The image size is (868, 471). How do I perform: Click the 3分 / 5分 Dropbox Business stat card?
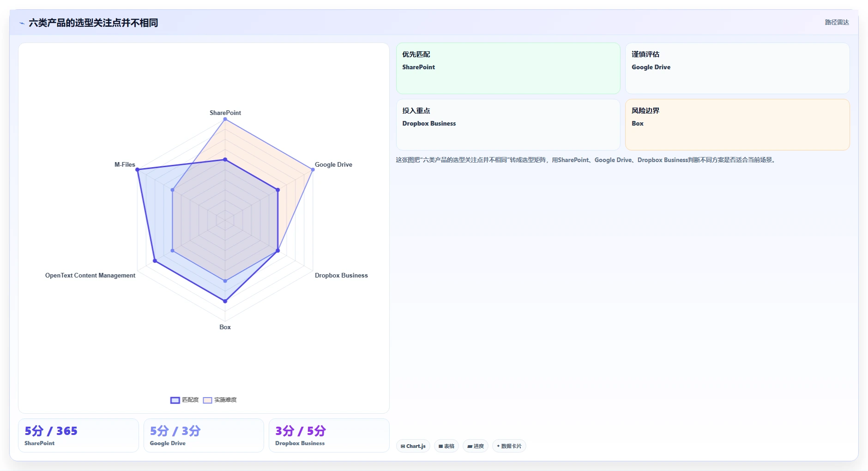[x=329, y=435]
